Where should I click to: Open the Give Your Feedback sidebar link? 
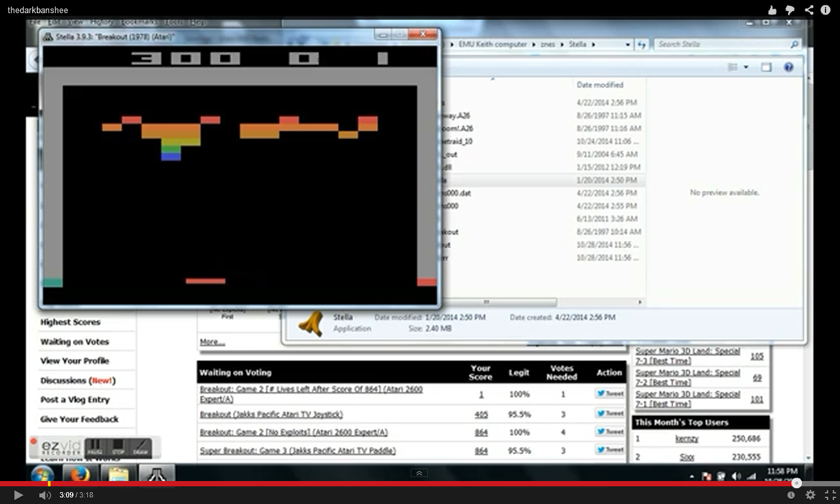pyautogui.click(x=79, y=419)
